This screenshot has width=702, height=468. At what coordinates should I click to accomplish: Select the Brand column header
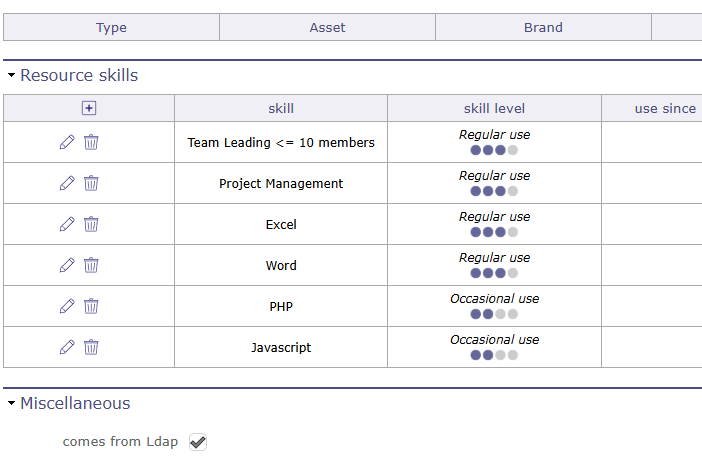[x=543, y=27]
